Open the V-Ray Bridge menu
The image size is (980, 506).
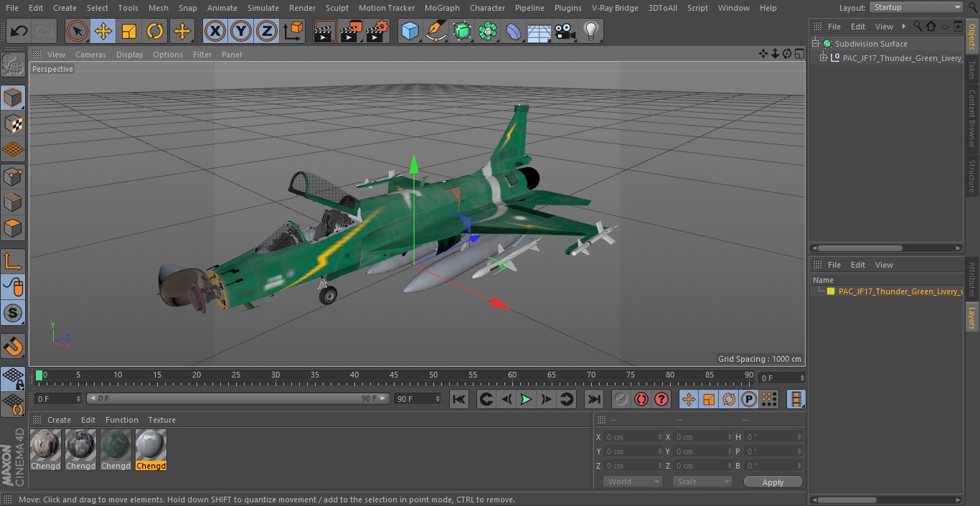(x=615, y=8)
